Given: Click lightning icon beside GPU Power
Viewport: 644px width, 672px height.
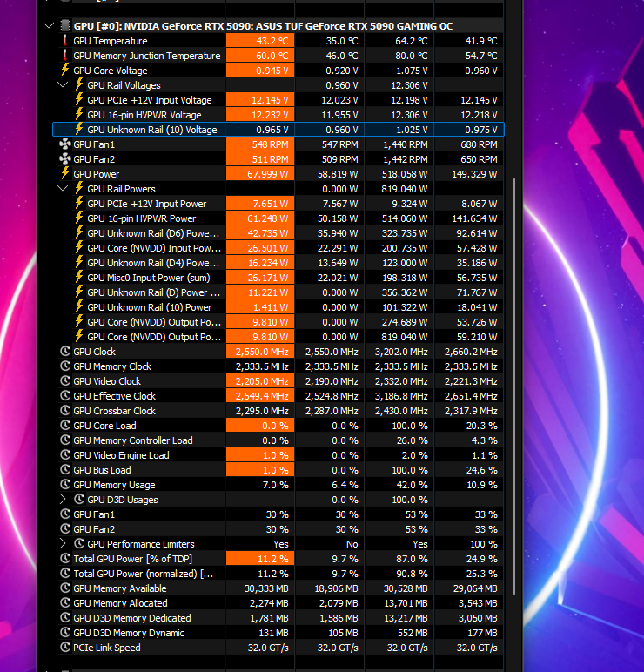Looking at the screenshot, I should (x=64, y=173).
